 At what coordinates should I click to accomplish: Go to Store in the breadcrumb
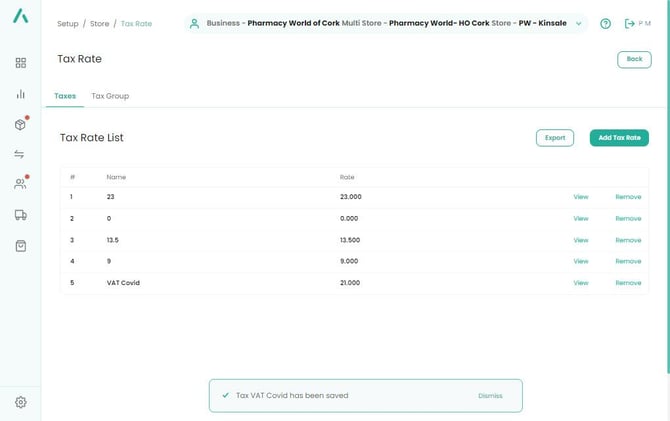tap(99, 24)
